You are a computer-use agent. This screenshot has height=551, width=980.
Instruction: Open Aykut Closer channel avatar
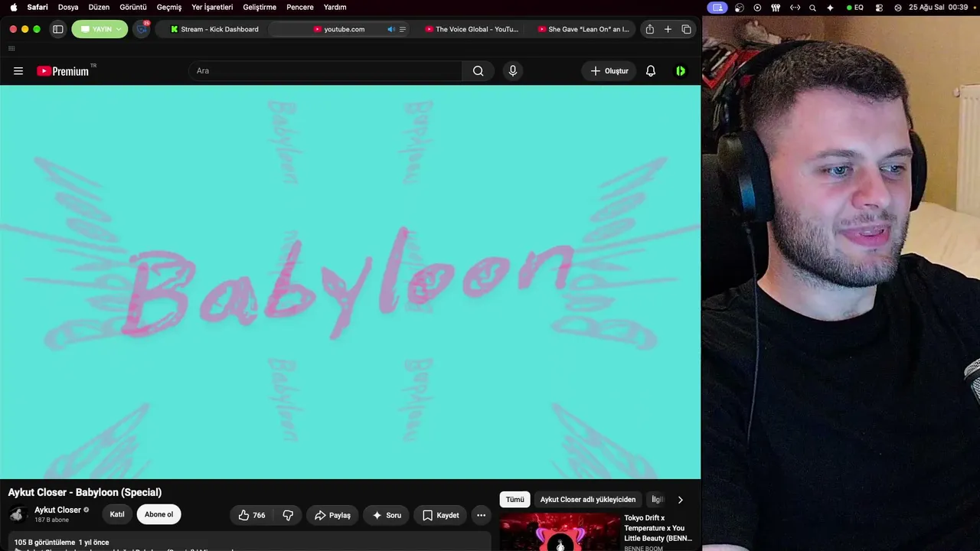click(18, 514)
